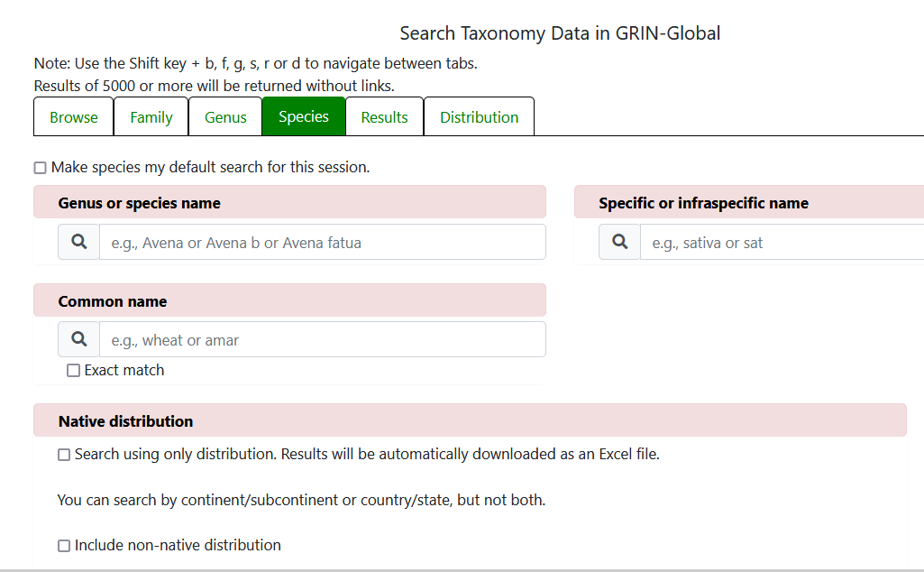The image size is (924, 572).
Task: Check Search using only distribution option
Action: click(64, 455)
